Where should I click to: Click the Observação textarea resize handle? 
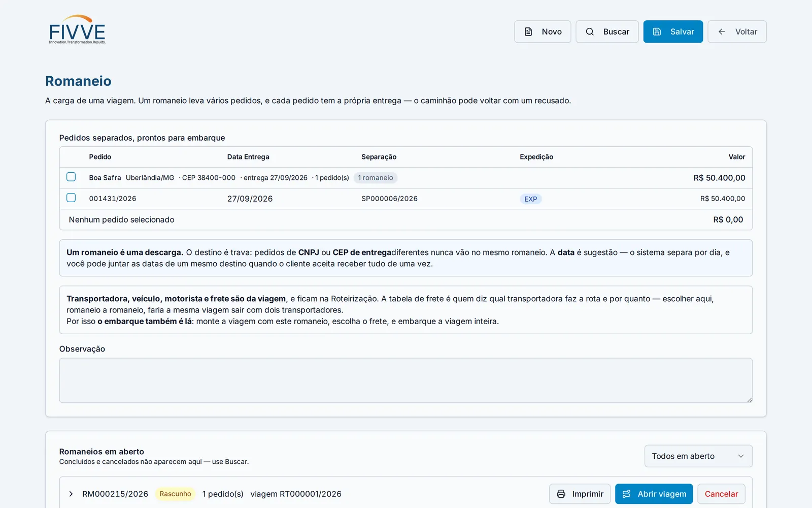(x=750, y=400)
